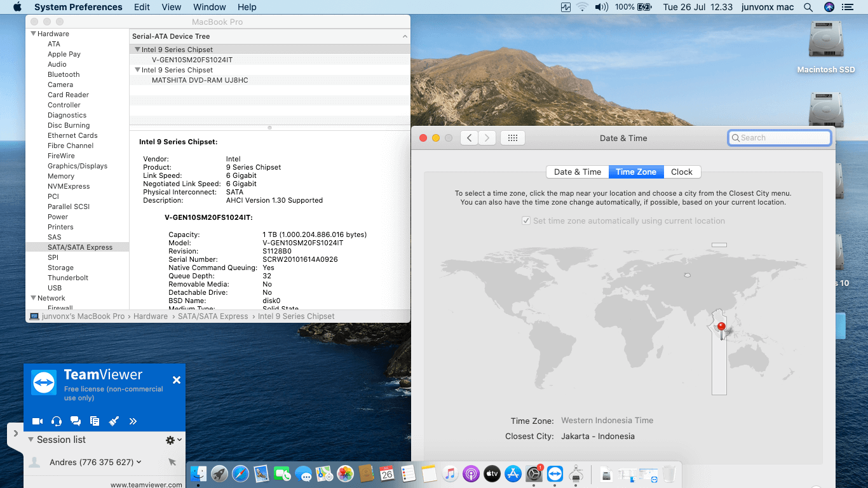The height and width of the screenshot is (488, 868).
Task: Open TeamViewer file transfer box icon
Action: tap(95, 421)
